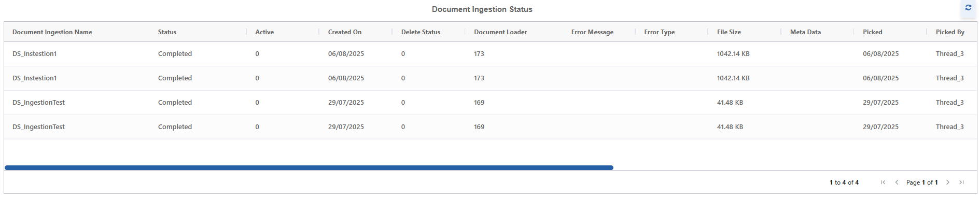Sort by Picked By column header
The height and width of the screenshot is (197, 980).
(950, 32)
